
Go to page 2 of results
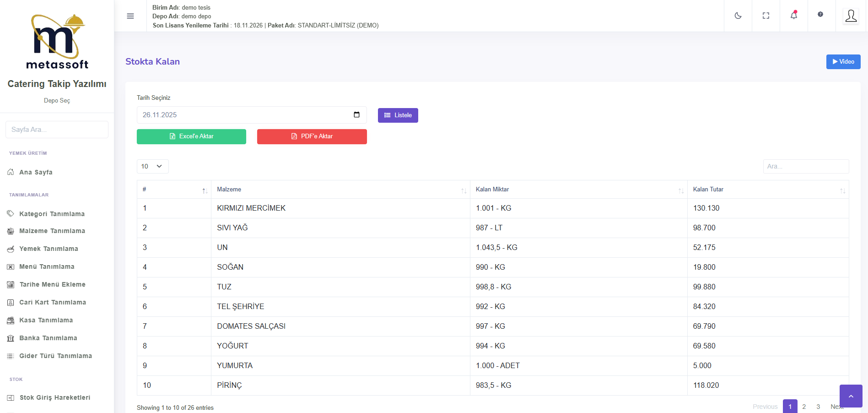(804, 407)
